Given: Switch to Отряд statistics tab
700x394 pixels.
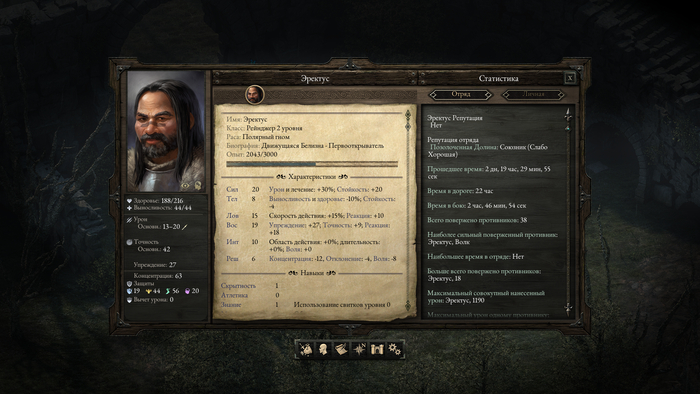Looking at the screenshot, I should (x=461, y=95).
